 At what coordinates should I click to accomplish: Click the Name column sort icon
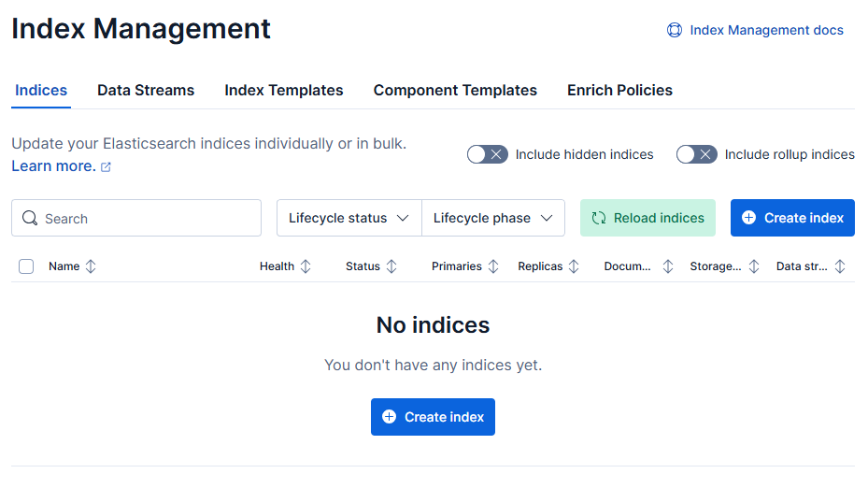click(91, 266)
